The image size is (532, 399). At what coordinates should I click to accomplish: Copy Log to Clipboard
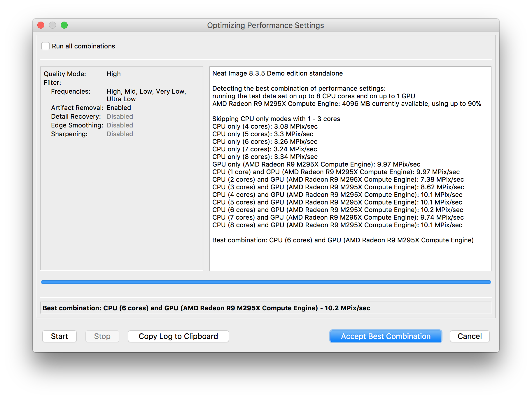[x=178, y=336]
